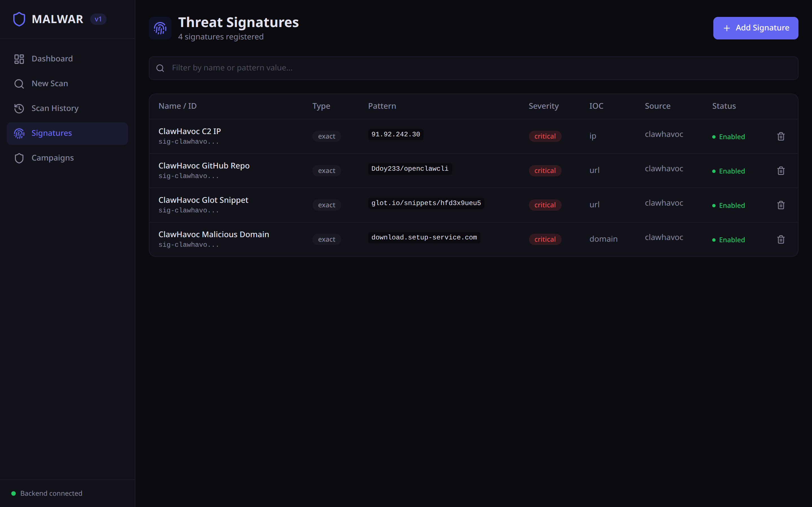Click the ClawHavoc Glot Snippet name

coord(203,200)
